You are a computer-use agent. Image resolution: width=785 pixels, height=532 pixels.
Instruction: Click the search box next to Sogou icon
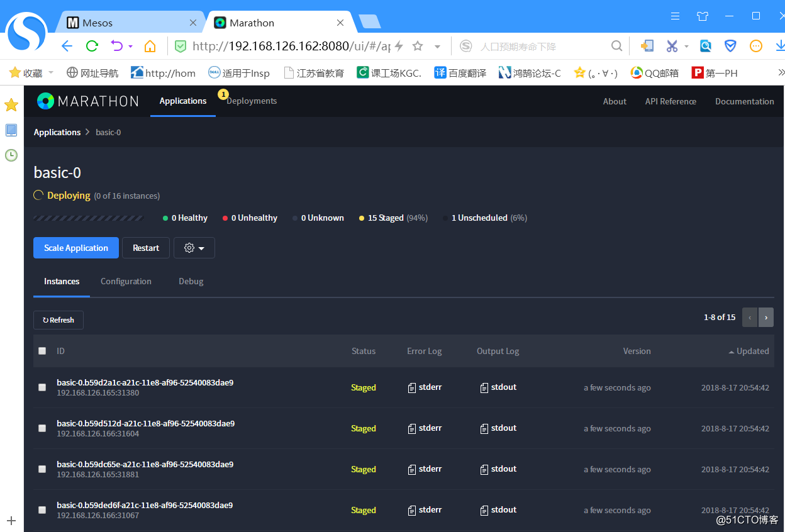click(x=541, y=47)
